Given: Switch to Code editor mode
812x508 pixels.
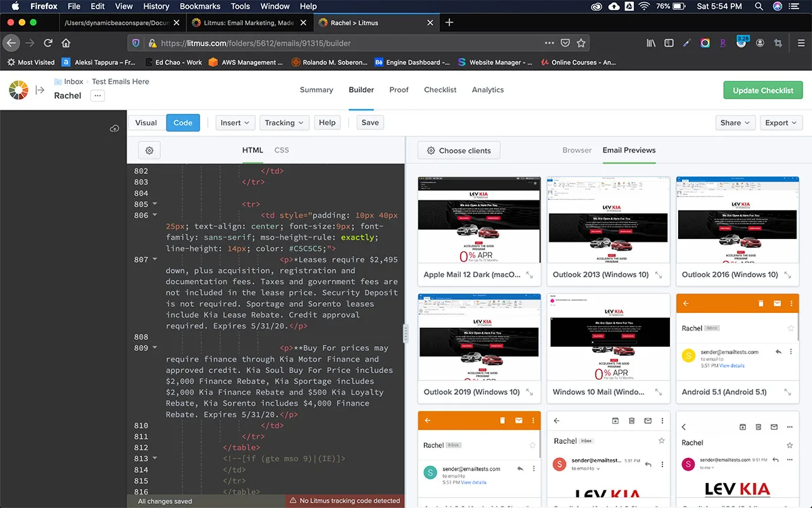Looking at the screenshot, I should pyautogui.click(x=183, y=123).
